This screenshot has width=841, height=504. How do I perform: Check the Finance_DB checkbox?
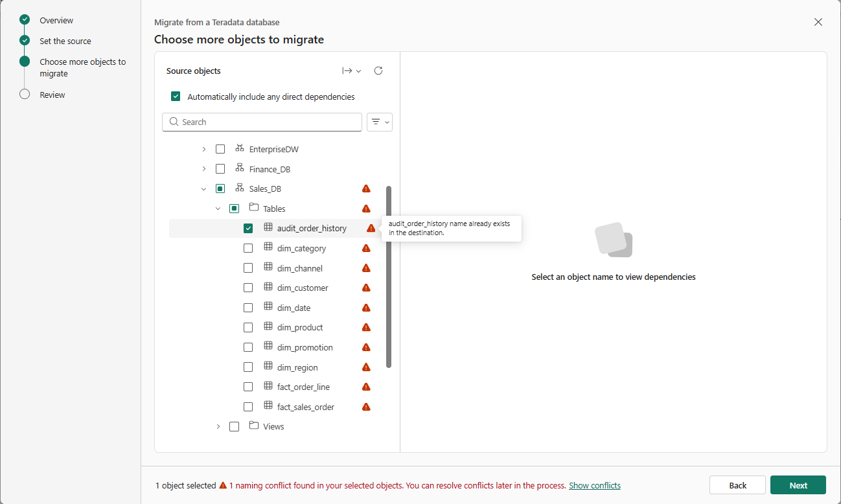pos(220,169)
